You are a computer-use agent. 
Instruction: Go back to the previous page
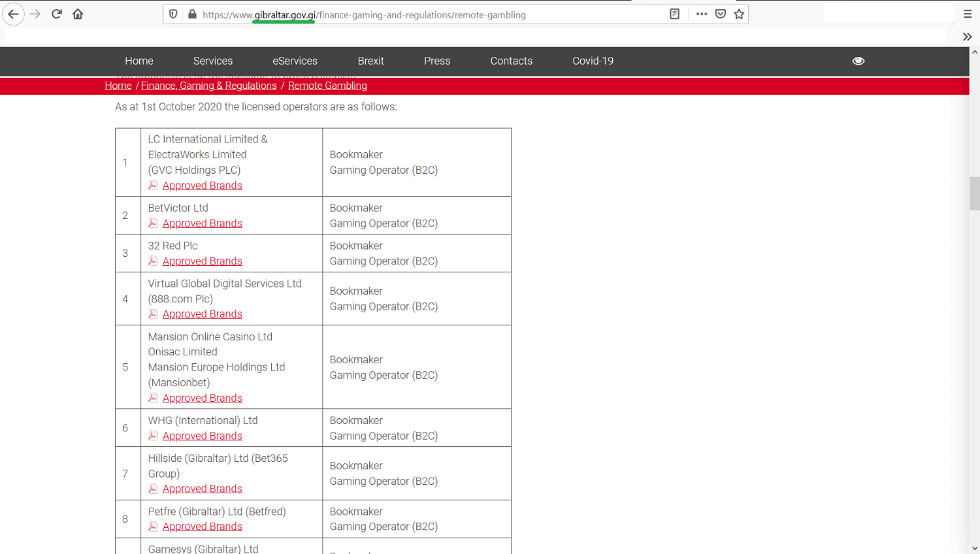13,14
